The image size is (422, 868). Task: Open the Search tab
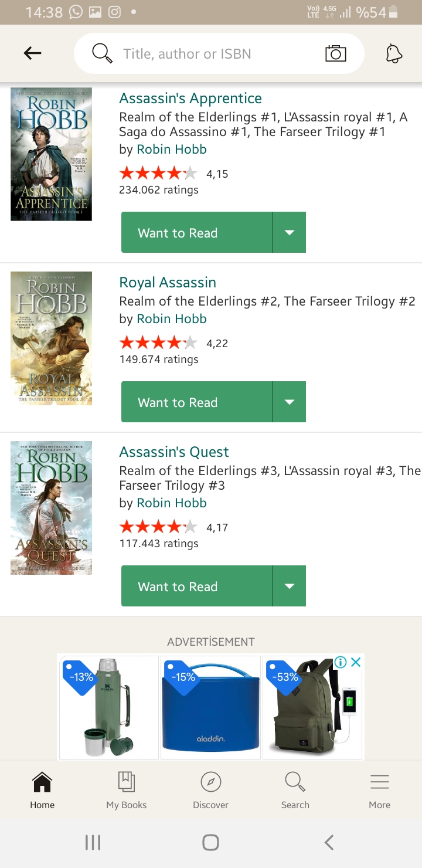tap(295, 790)
